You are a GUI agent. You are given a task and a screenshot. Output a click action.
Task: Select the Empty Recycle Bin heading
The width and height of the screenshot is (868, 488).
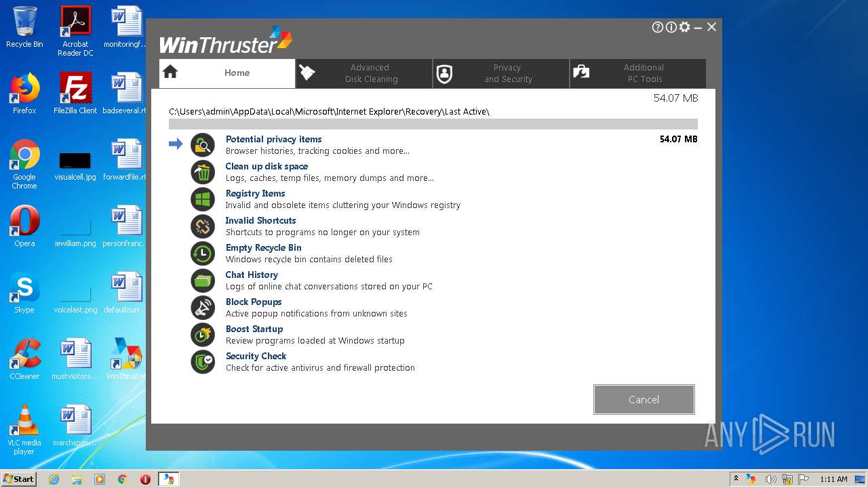[x=263, y=247]
